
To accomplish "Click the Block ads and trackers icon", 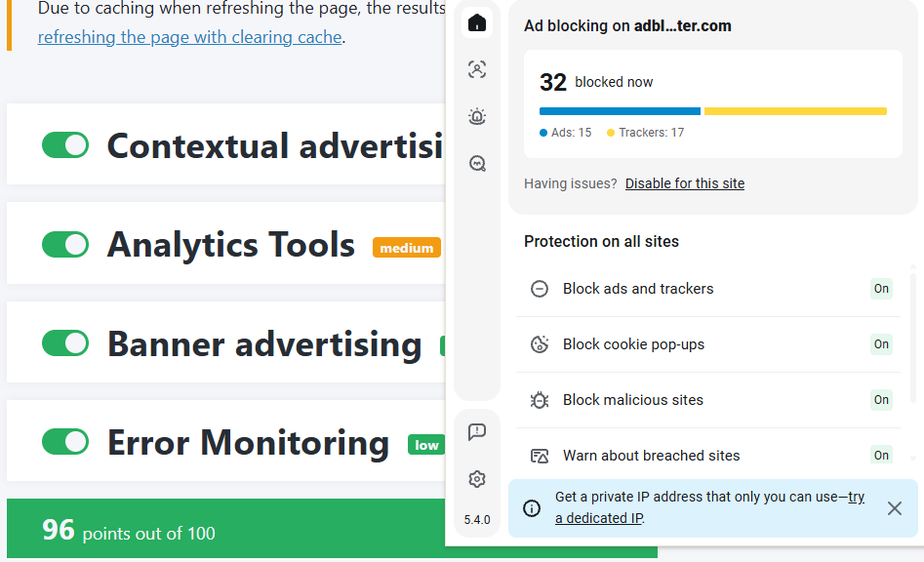I will coord(540,289).
